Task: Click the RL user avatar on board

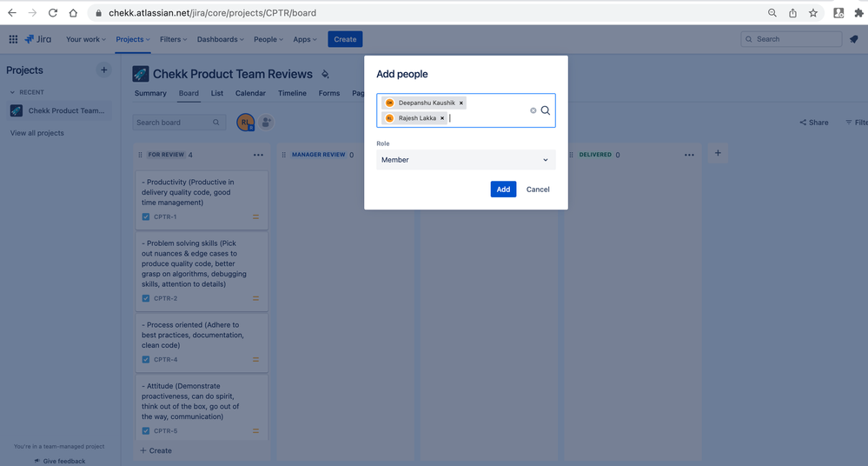Action: (x=245, y=122)
